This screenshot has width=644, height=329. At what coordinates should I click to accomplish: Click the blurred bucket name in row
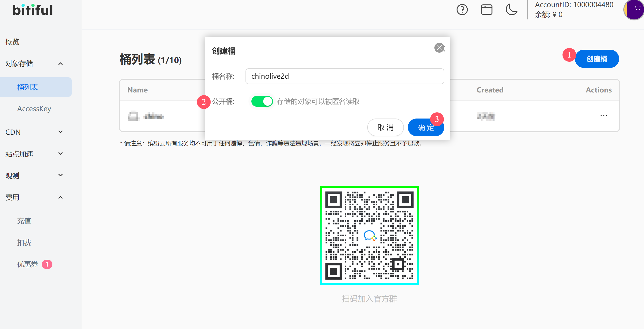pos(153,116)
